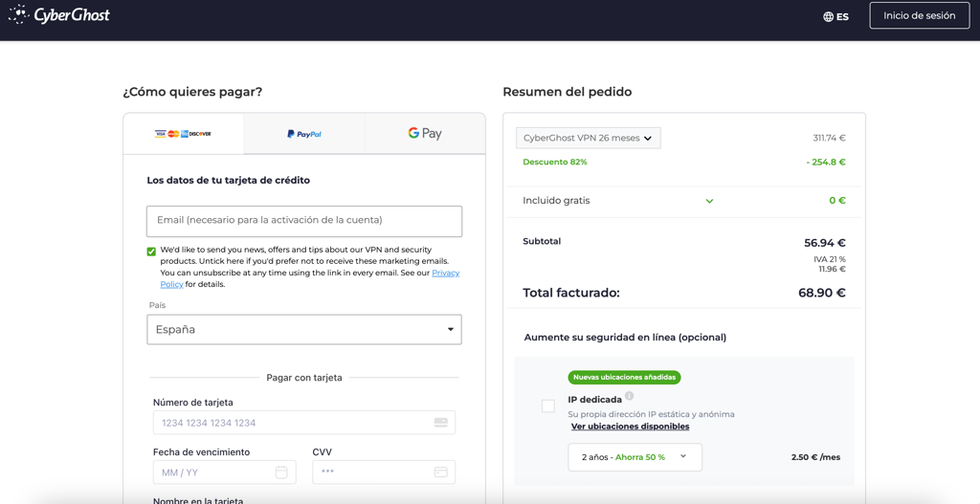The height and width of the screenshot is (504, 980).
Task: Click the 311.74 € original price
Action: [x=830, y=138]
